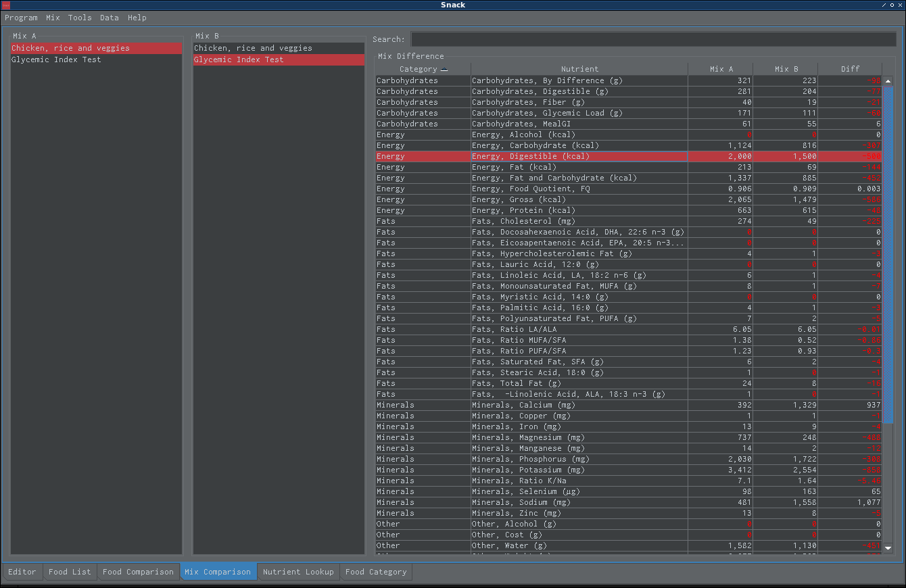
Task: Select Energy, Fat (kcal) row
Action: tap(628, 167)
